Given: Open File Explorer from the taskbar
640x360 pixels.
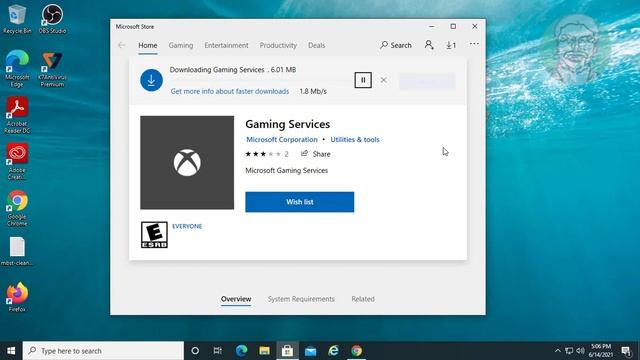Looking at the screenshot, I should tap(264, 351).
